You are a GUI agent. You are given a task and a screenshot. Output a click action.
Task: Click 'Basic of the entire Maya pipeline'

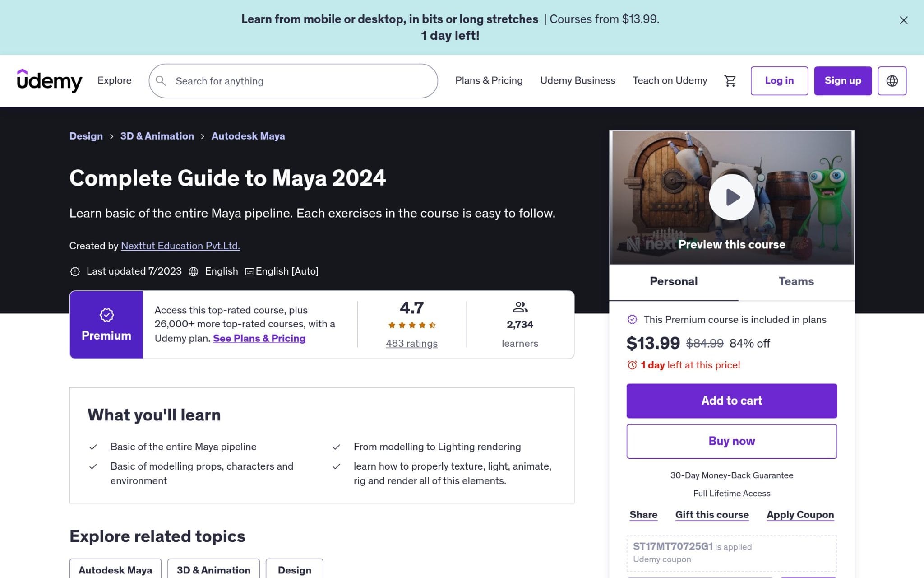pyautogui.click(x=183, y=447)
